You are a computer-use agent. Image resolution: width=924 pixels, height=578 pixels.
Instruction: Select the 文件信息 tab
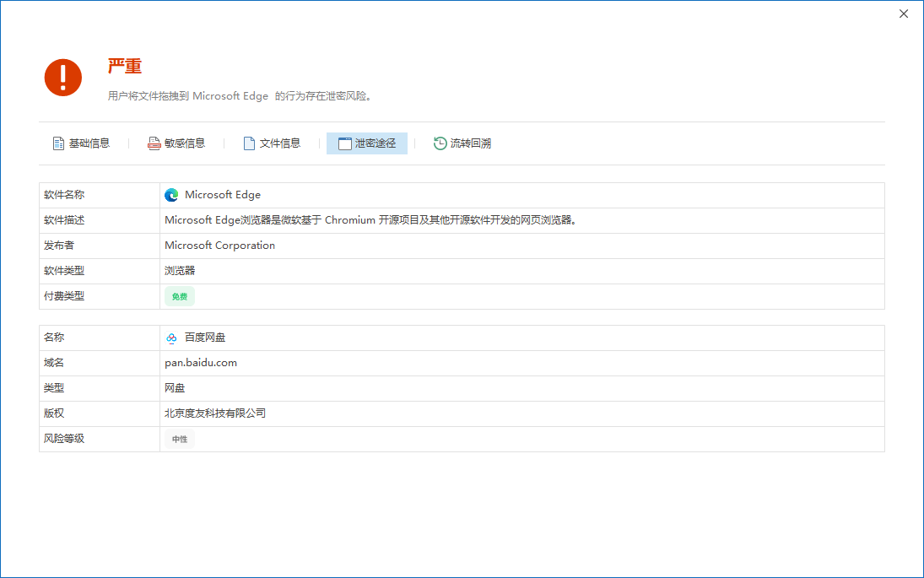click(280, 143)
